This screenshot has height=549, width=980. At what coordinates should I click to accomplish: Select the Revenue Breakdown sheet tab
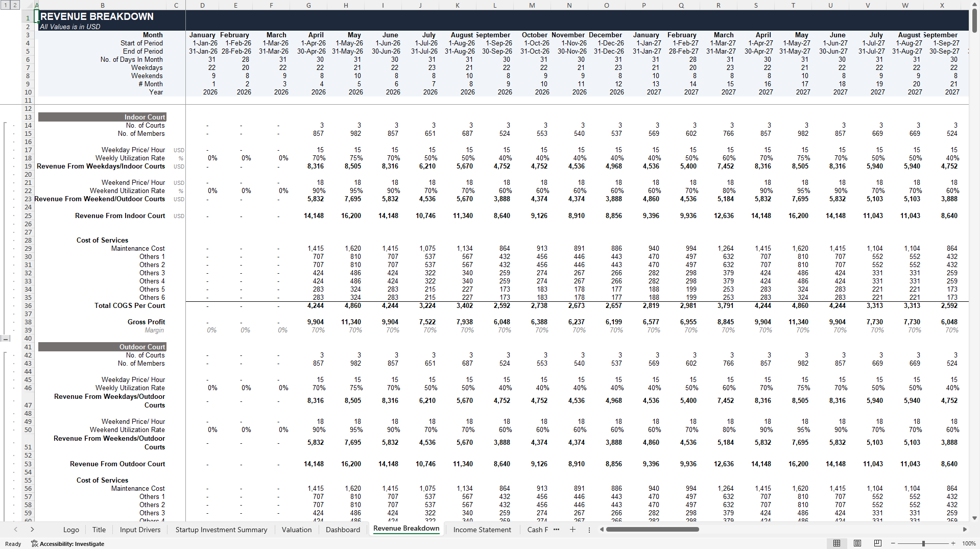coord(406,529)
